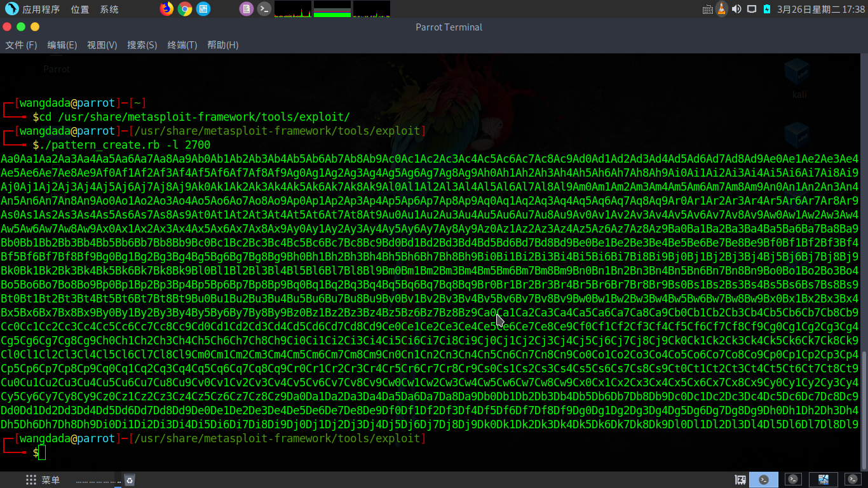Open the 视图(V) menu
Screen dimensions: 868x488
coord(102,45)
